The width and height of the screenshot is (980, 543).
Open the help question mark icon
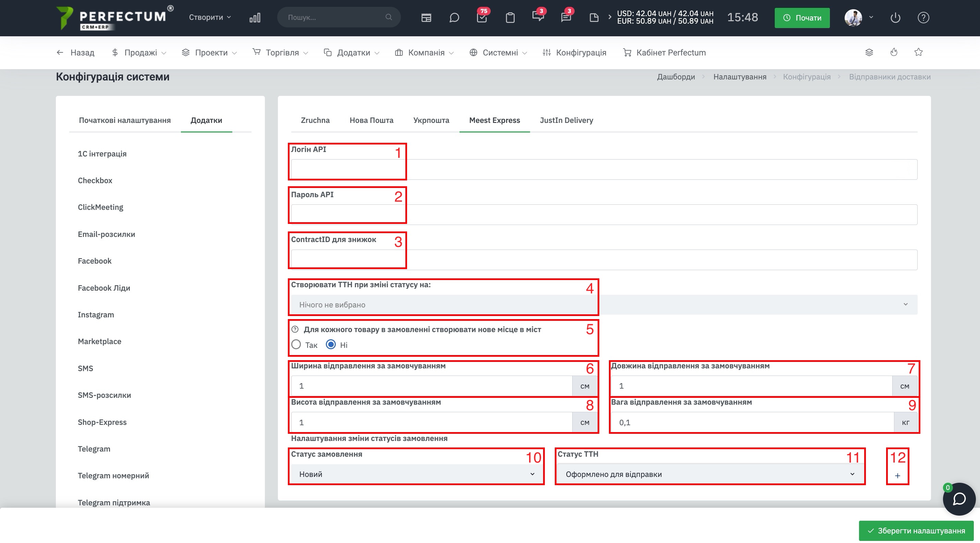pos(923,17)
